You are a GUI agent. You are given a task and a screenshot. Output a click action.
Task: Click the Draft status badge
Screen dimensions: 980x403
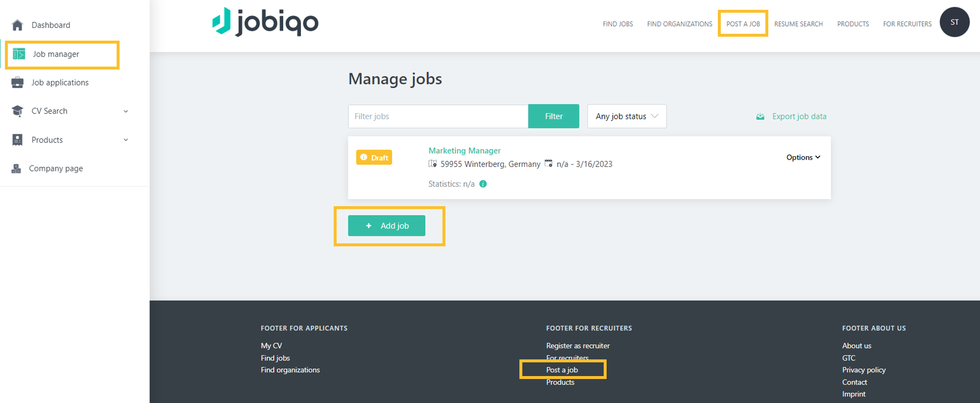[x=374, y=157]
